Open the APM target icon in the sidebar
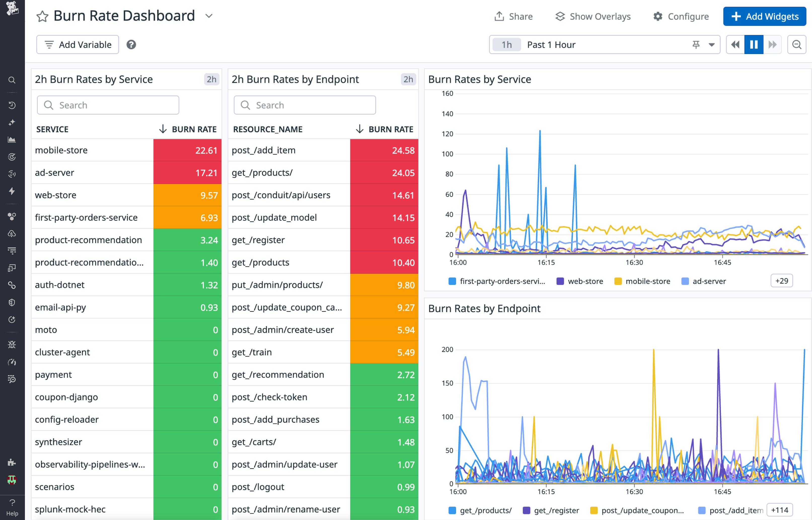The image size is (812, 520). coord(12,156)
